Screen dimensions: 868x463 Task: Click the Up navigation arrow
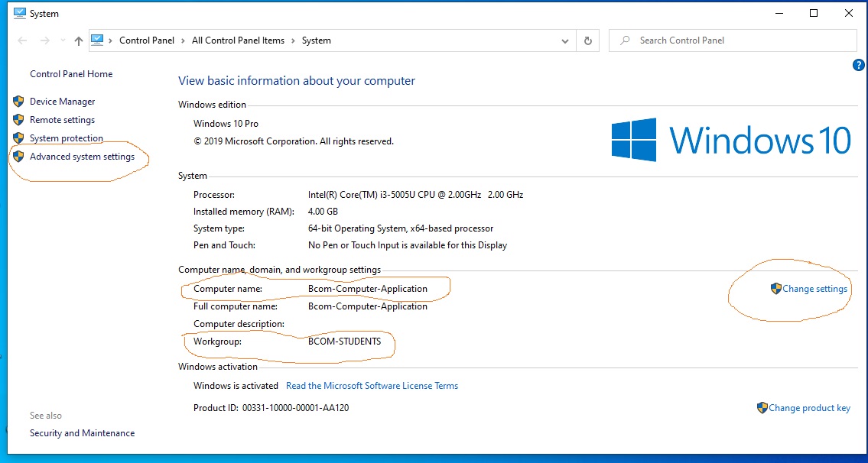click(80, 40)
